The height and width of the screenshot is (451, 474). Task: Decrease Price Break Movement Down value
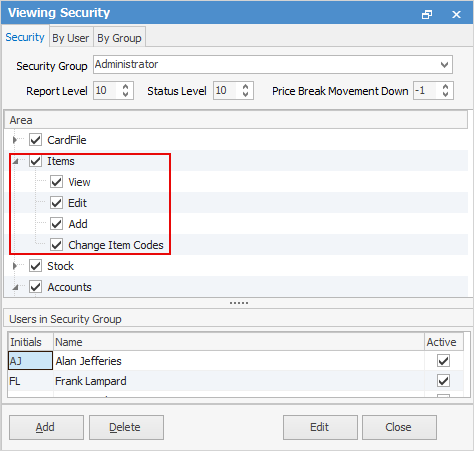[445, 94]
